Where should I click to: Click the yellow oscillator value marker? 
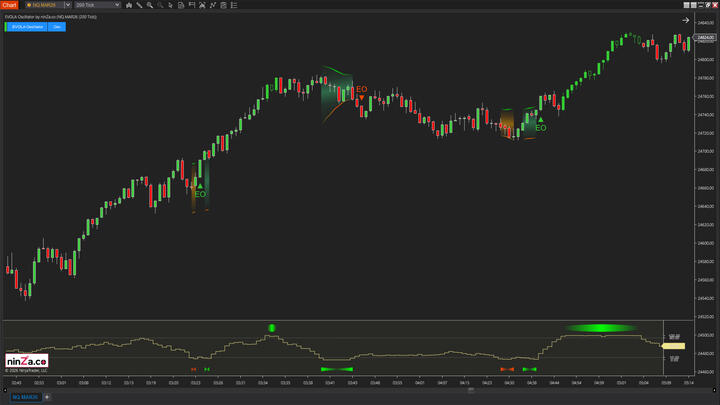(673, 346)
